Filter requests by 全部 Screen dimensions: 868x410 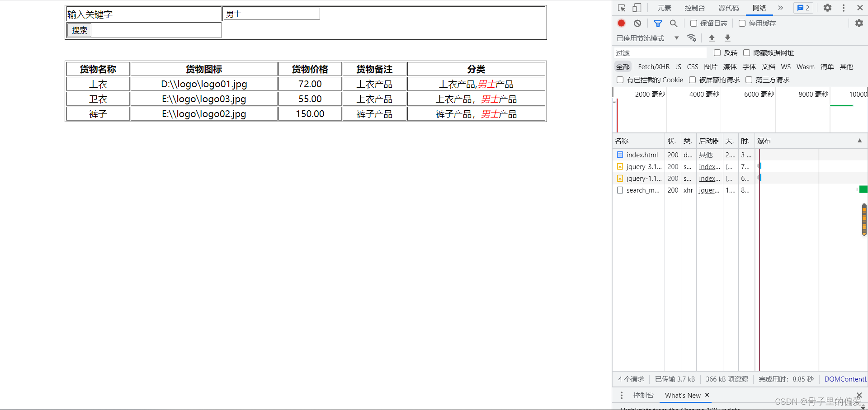[623, 66]
